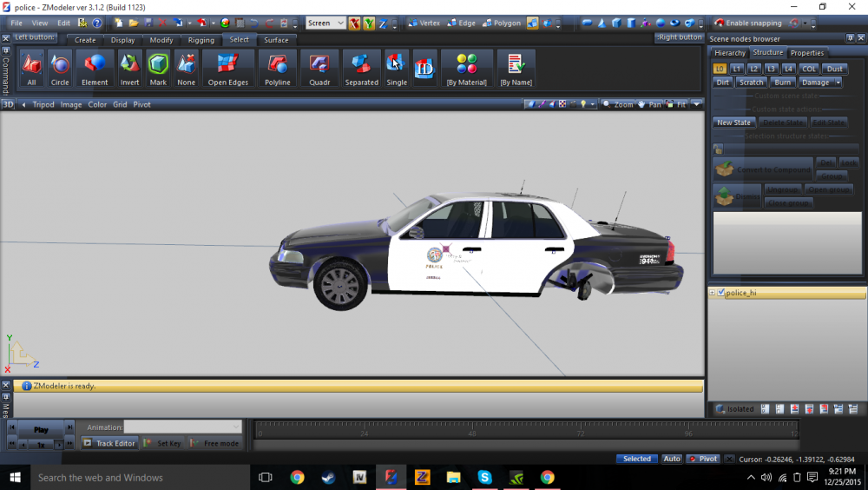Screen dimensions: 868x490
Task: Choose the Circle selection tool
Action: (60, 68)
